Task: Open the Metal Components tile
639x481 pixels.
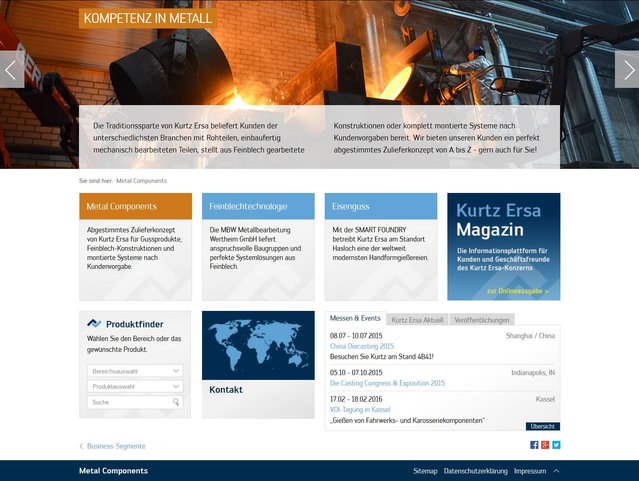Action: coord(135,247)
